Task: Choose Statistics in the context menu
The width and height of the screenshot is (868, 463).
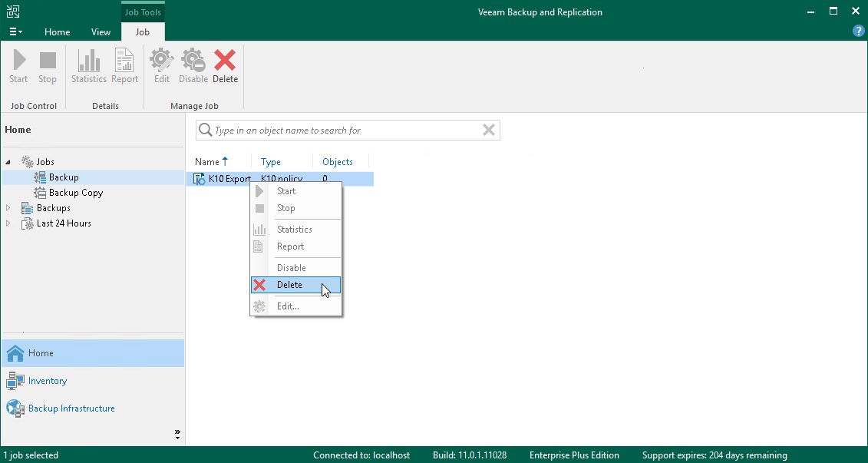Action: coord(295,230)
